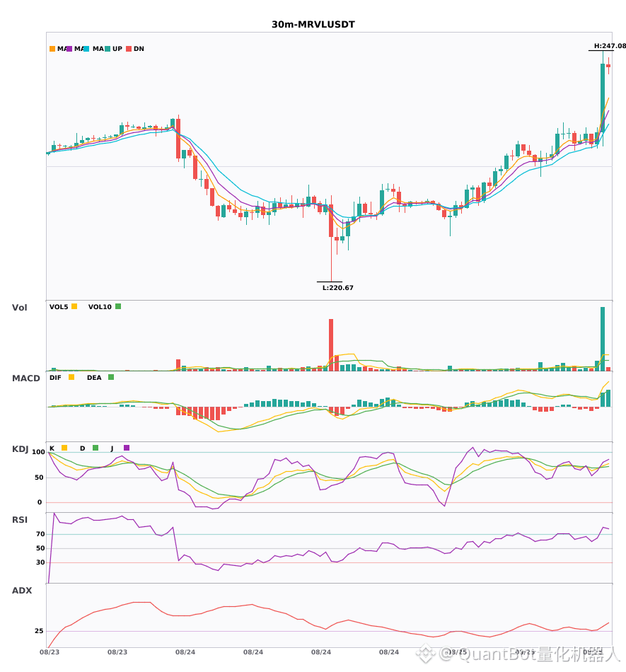Select the teal UP legend swatch

108,49
